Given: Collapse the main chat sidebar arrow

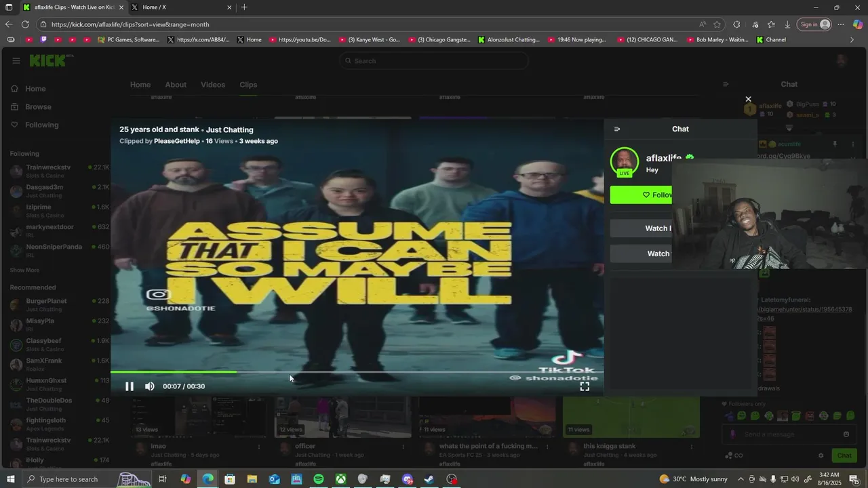Looking at the screenshot, I should point(726,85).
